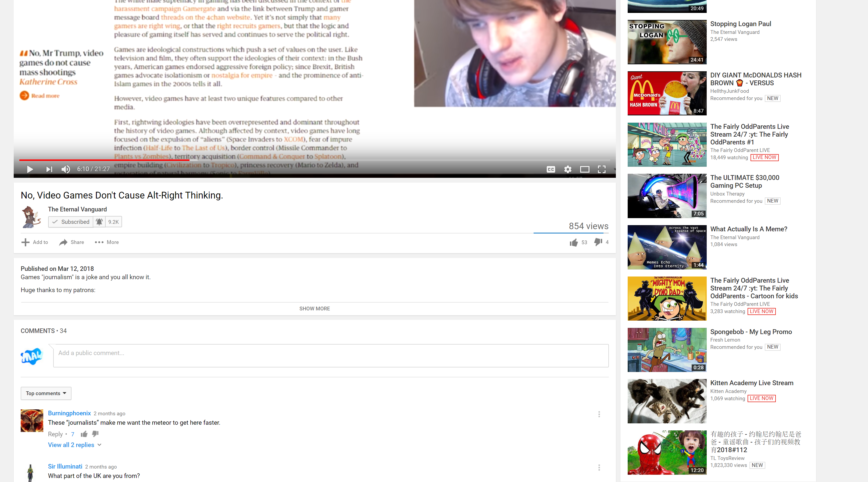Expand the description with SHOW MORE
This screenshot has height=482, width=868.
(315, 309)
